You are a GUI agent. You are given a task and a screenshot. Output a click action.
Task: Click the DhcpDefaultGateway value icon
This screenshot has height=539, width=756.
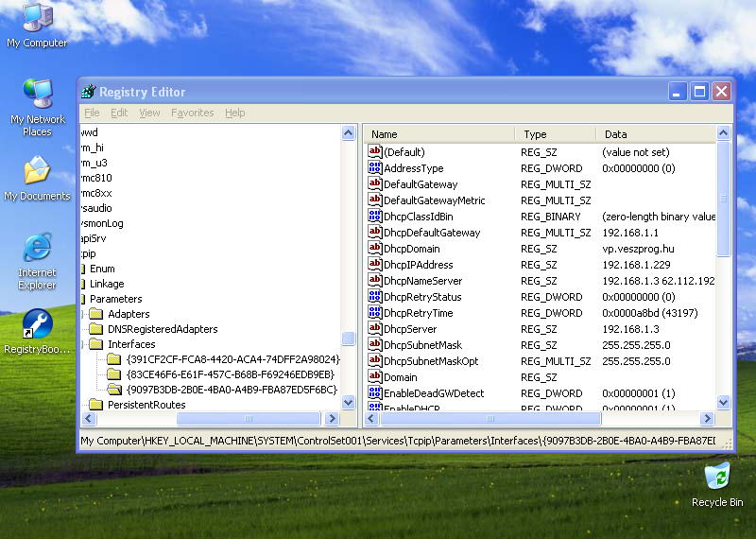374,232
